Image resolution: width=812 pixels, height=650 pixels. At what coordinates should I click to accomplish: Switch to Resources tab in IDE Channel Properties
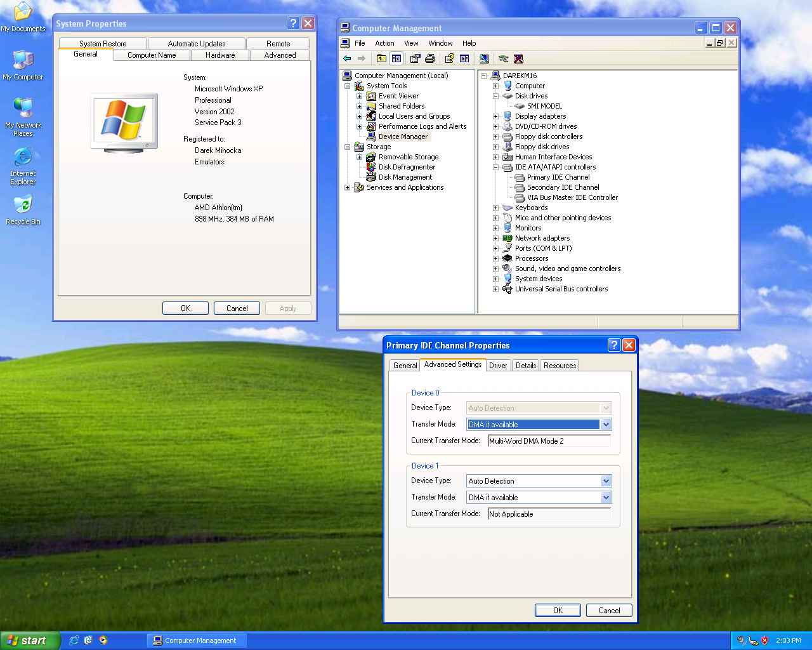tap(560, 366)
